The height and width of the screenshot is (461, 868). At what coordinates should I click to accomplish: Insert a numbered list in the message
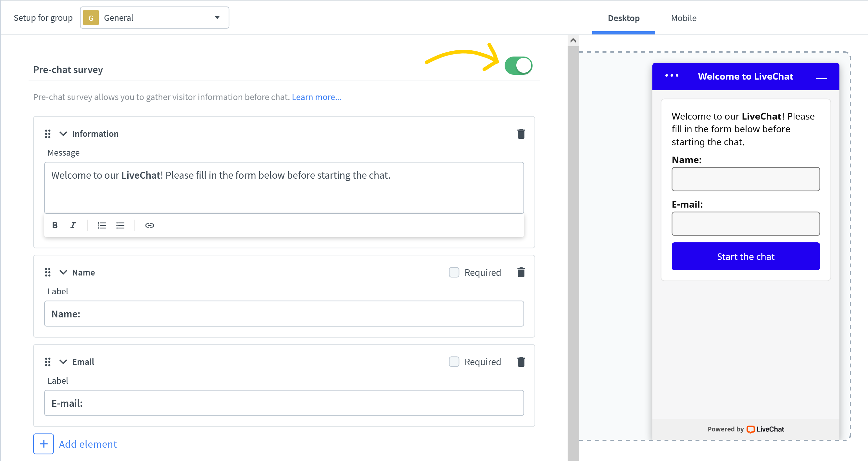102,225
